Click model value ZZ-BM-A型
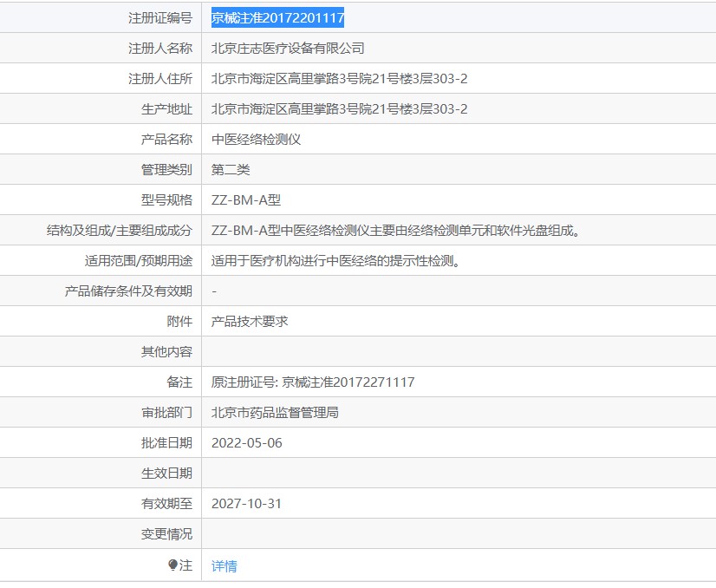 [246, 200]
